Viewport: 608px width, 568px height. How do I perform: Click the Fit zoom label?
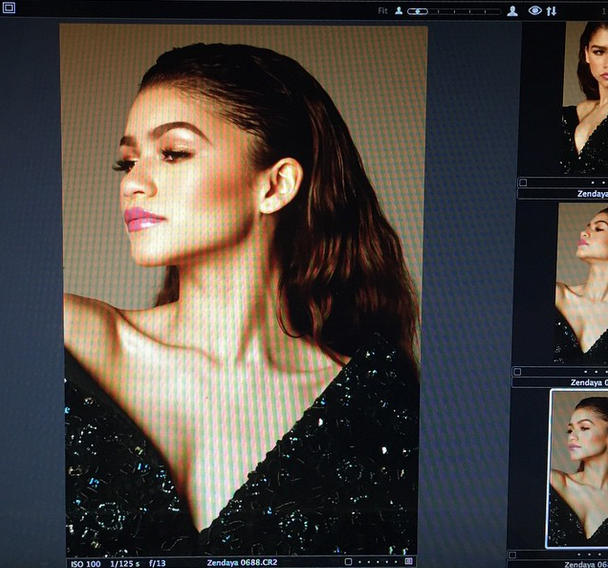[x=382, y=11]
